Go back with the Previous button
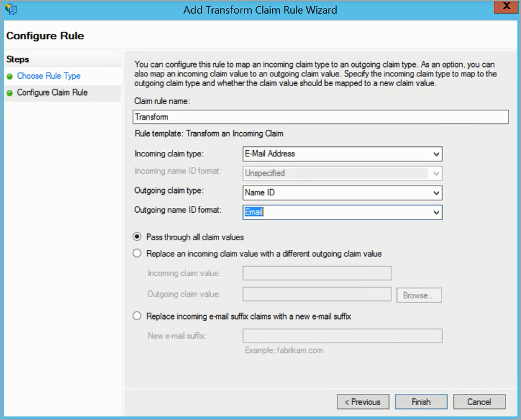The image size is (521, 420). (x=363, y=402)
